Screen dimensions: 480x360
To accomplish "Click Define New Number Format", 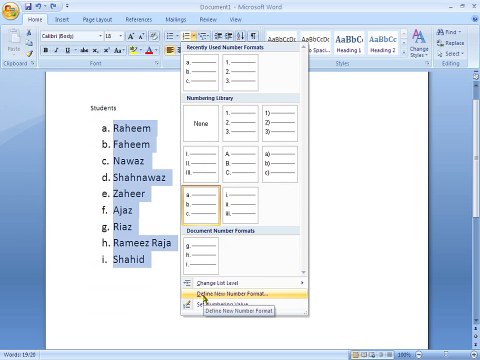I will [x=244, y=294].
